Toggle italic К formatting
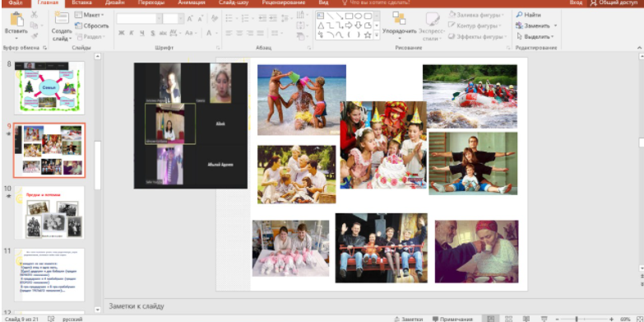The image size is (644, 322). pyautogui.click(x=132, y=33)
